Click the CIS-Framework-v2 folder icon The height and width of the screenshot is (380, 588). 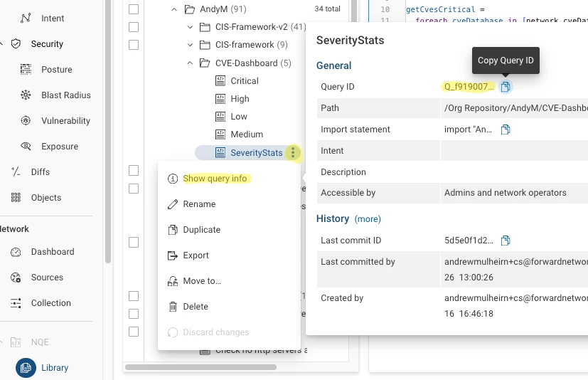(x=205, y=27)
